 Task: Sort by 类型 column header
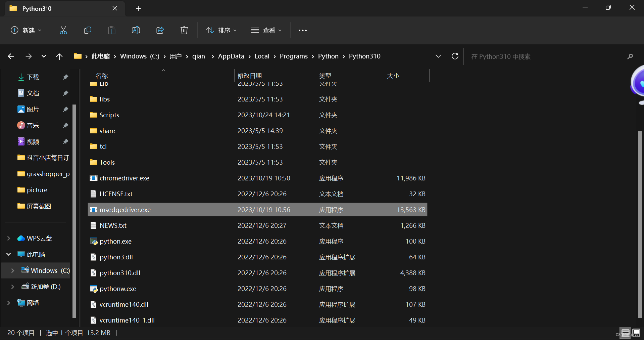pyautogui.click(x=325, y=76)
